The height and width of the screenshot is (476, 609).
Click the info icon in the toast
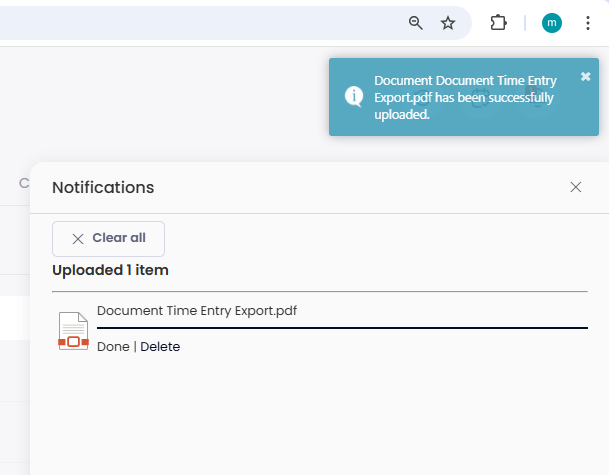tap(354, 96)
